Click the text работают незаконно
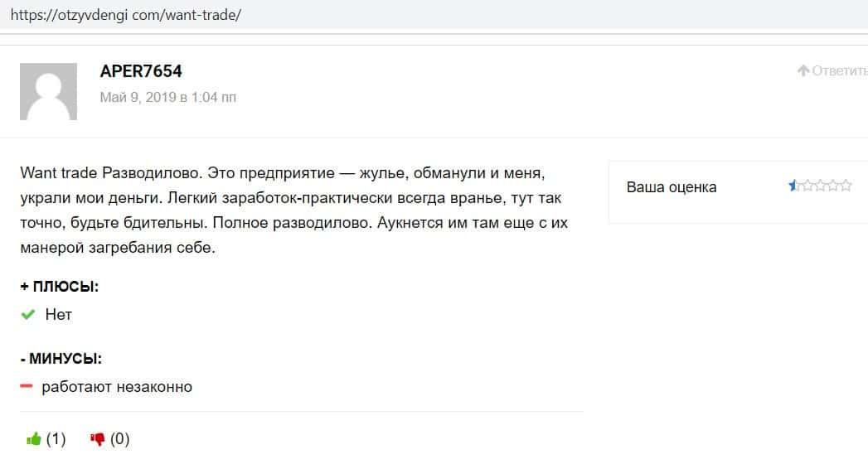Screen dimensions: 868x469 click(x=117, y=386)
